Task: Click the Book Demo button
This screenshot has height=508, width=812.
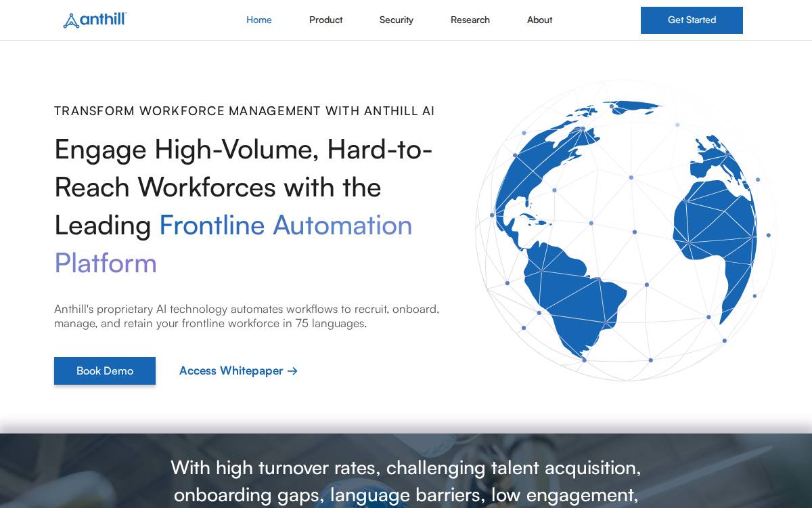Action: pyautogui.click(x=105, y=371)
